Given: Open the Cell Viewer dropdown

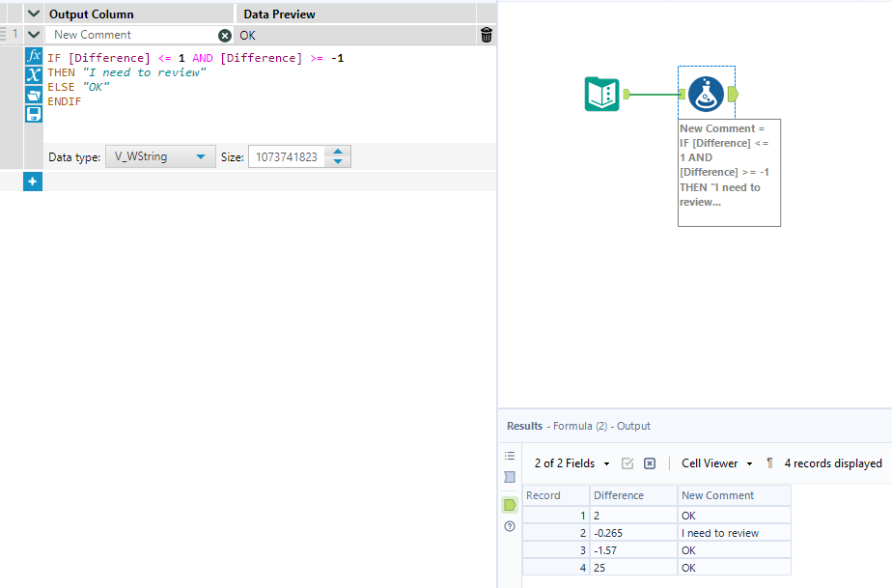Looking at the screenshot, I should point(716,463).
